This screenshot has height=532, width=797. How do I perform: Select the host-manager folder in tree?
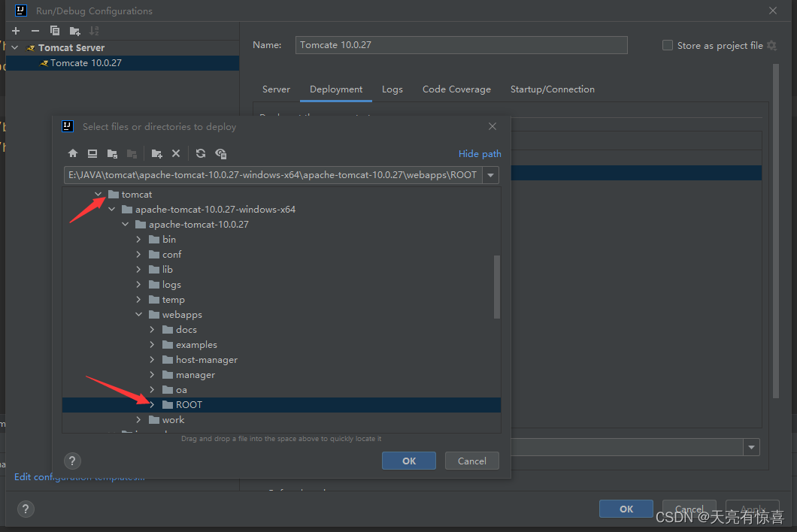206,360
